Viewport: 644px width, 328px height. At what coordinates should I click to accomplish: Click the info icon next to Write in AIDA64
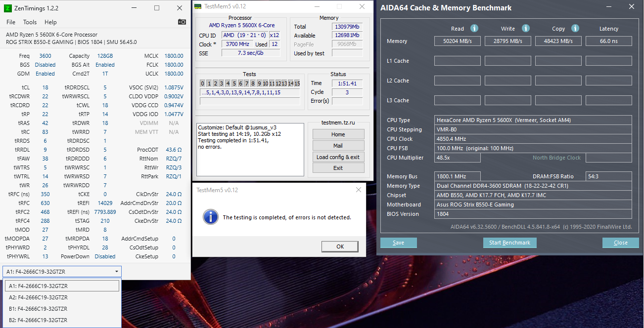[x=526, y=28]
